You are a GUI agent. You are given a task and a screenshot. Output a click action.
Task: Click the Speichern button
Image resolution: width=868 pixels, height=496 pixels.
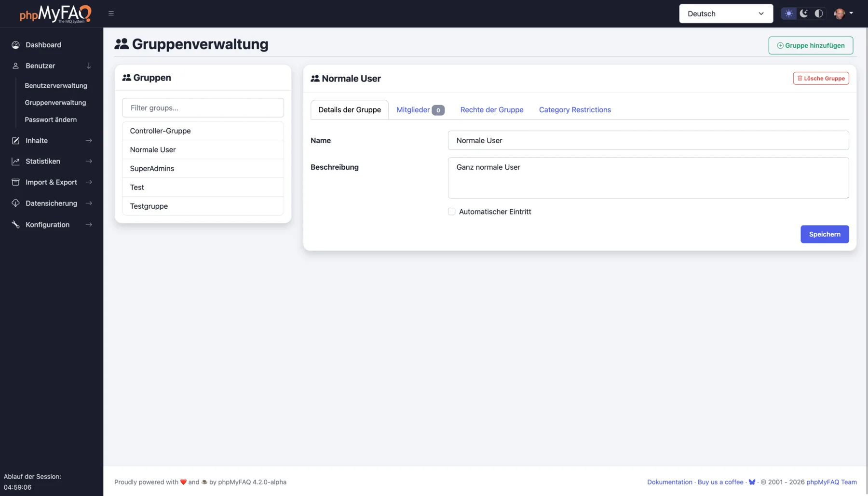(825, 234)
